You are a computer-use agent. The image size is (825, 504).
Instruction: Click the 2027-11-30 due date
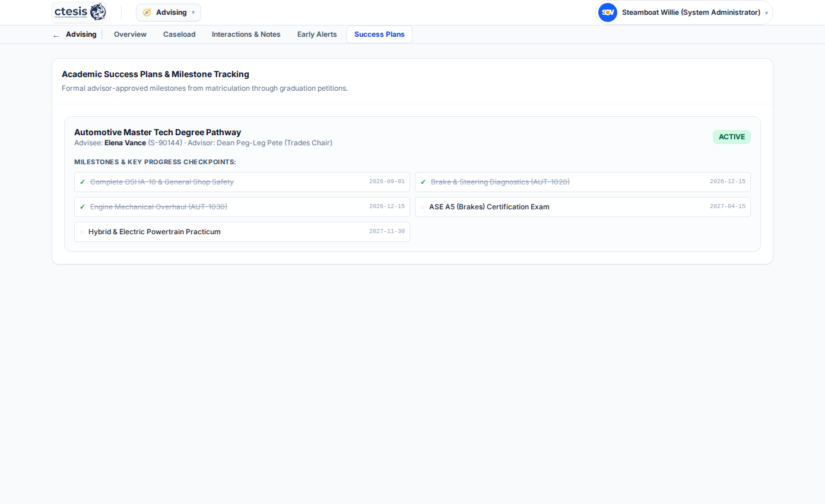tap(387, 231)
